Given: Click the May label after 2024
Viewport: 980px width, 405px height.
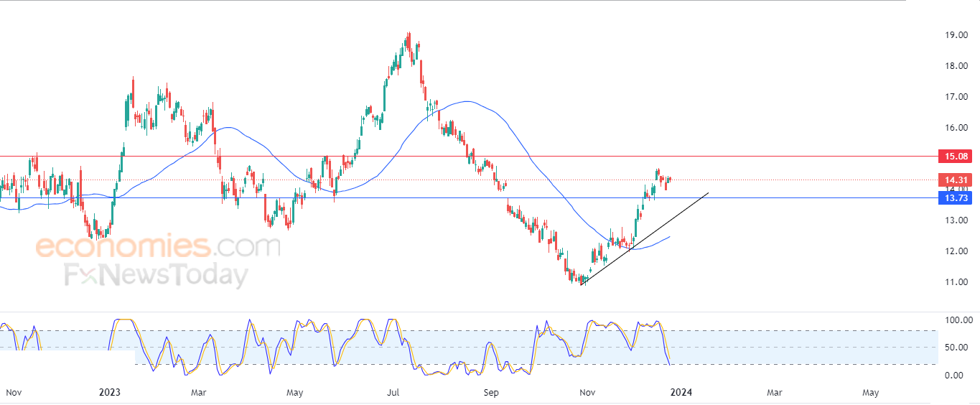Looking at the screenshot, I should click(x=870, y=393).
